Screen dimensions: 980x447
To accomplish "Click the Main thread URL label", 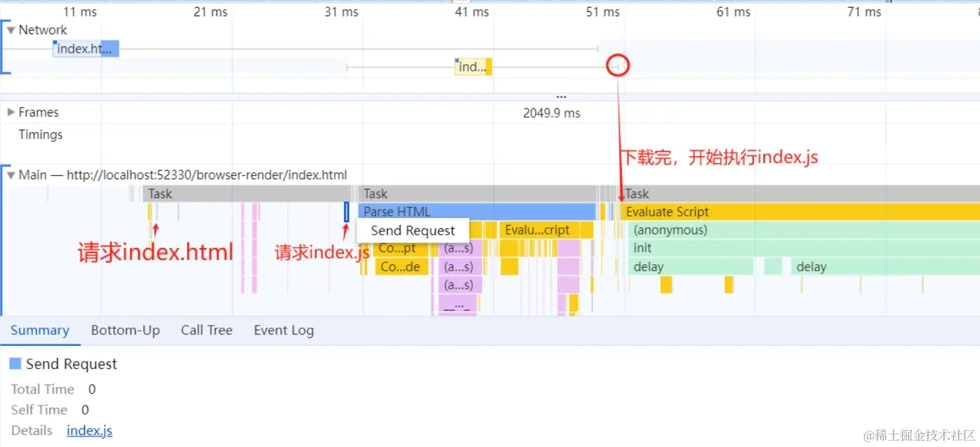I will coord(183,175).
